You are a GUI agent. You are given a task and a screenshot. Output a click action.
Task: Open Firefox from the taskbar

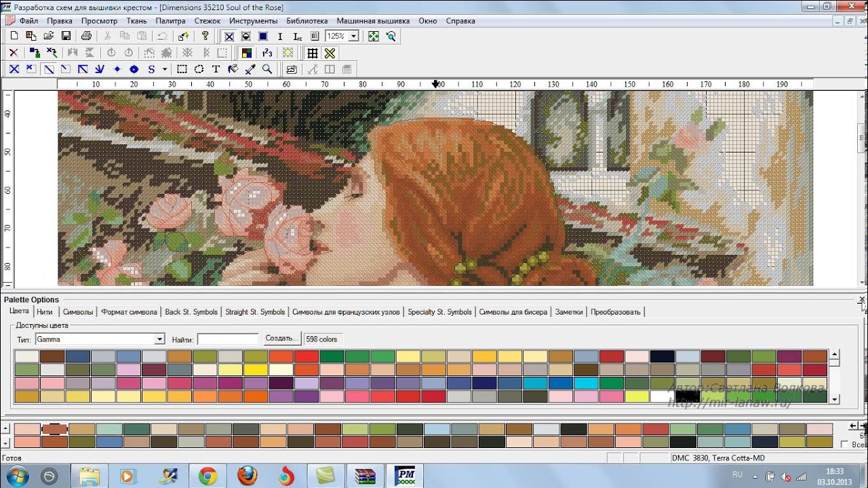[x=247, y=476]
